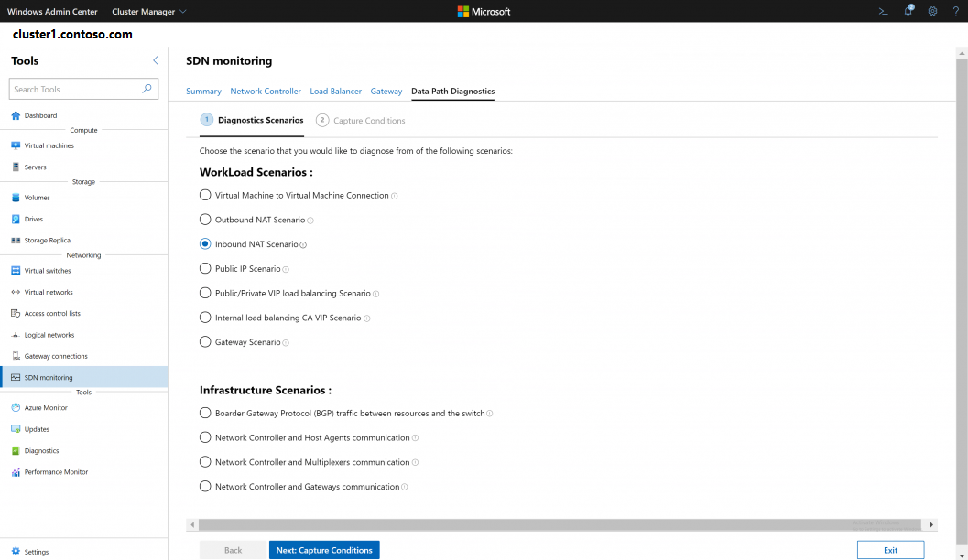The image size is (968, 560).
Task: Click the Virtual switches icon
Action: 16,271
